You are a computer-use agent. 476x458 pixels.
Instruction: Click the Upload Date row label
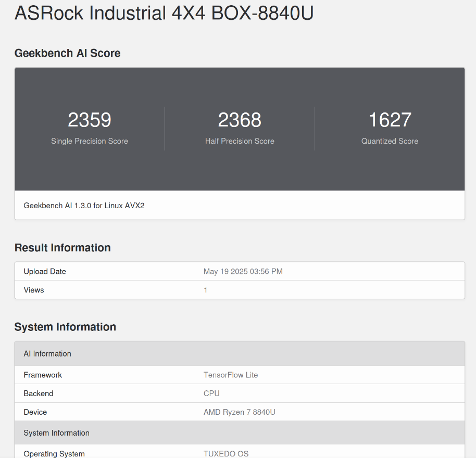coord(45,272)
